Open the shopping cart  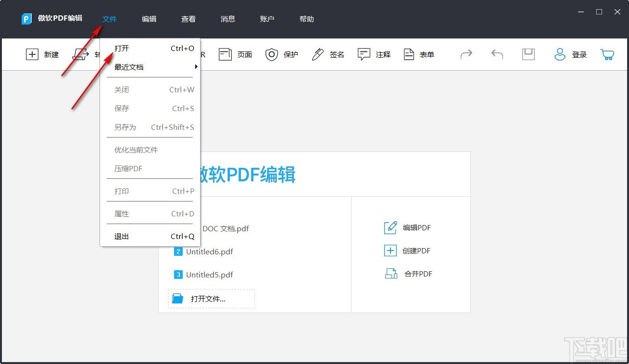(x=607, y=54)
